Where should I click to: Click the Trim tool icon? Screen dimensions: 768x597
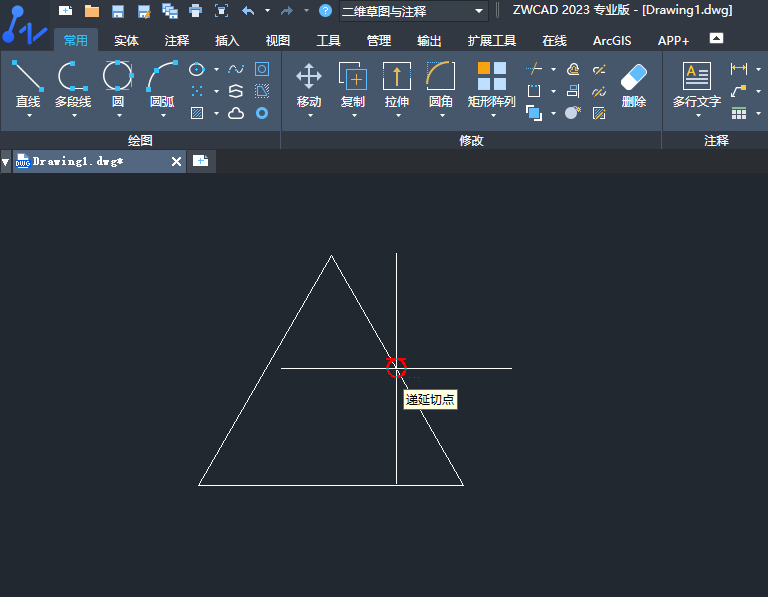coord(534,69)
